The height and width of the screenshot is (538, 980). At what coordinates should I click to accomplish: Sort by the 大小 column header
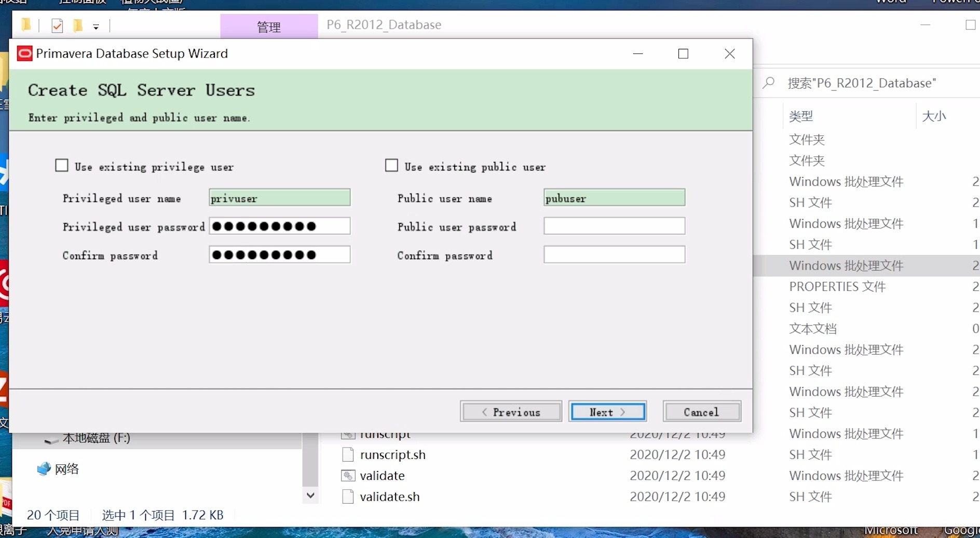[x=934, y=116]
